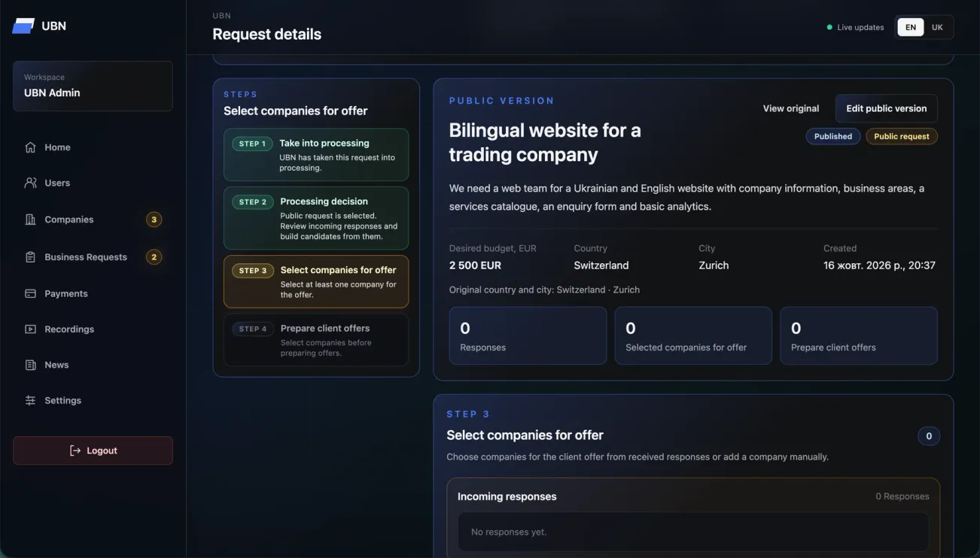Click the 'Incoming responses' heading
This screenshot has height=558, width=980.
coord(507,496)
